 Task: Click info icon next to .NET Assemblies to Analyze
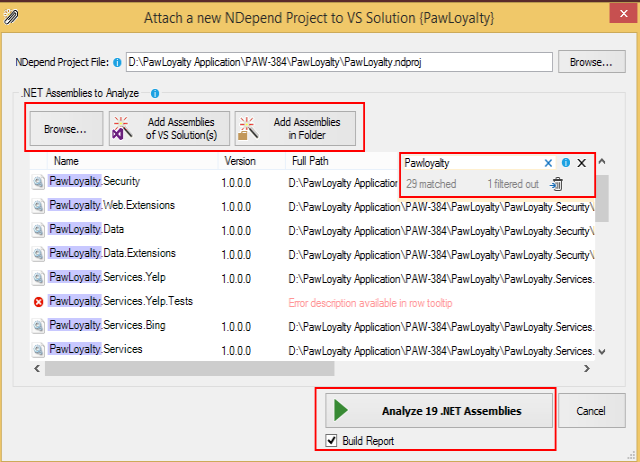coord(155,93)
